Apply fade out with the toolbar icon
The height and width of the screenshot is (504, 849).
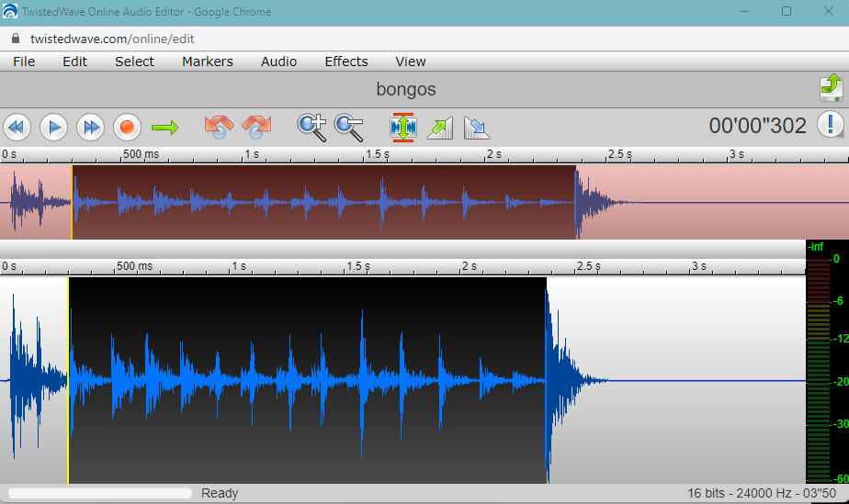pos(477,129)
